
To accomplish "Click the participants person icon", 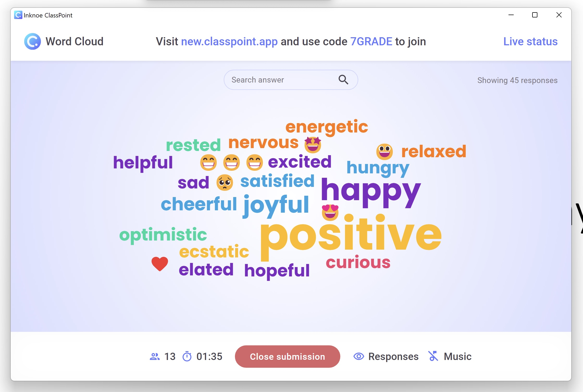I will coord(154,356).
